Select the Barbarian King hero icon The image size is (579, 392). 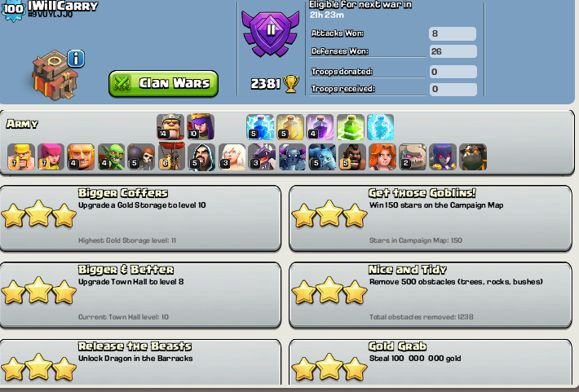pyautogui.click(x=170, y=126)
